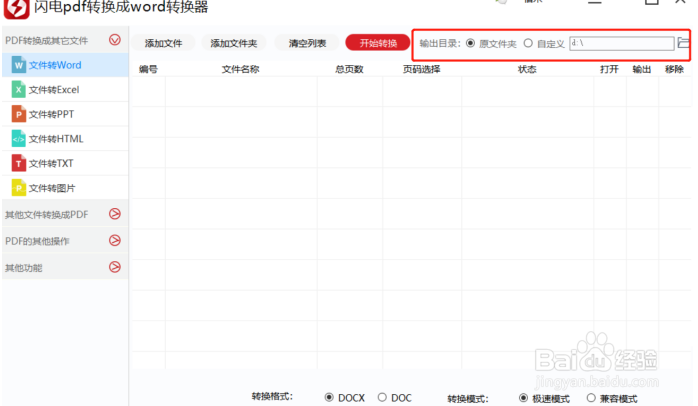
Task: Choose DOCX conversion format
Action: (x=329, y=397)
